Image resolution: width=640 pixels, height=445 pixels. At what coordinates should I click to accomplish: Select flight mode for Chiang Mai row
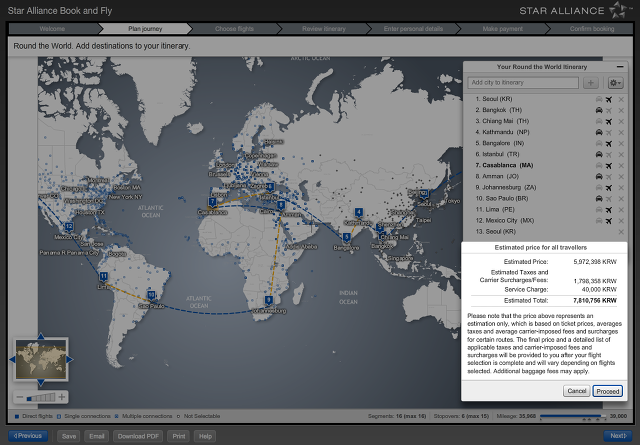(609, 121)
